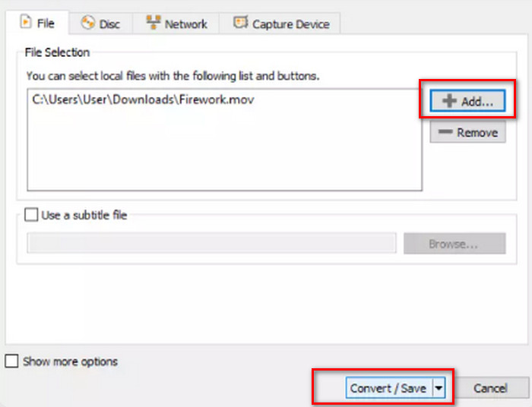Viewport: 532px width, 407px height.
Task: Click the Disc tab disc icon
Action: click(88, 23)
